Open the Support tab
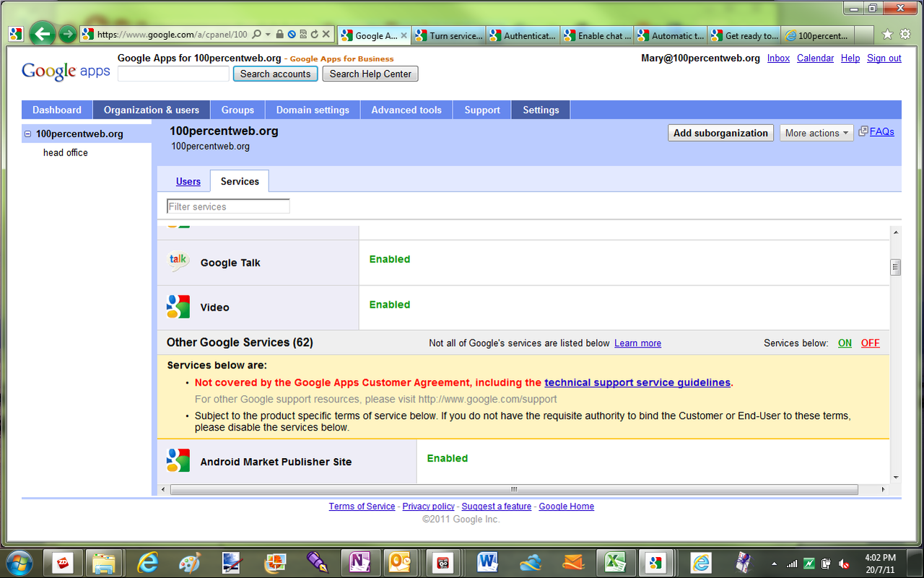The width and height of the screenshot is (924, 578). pyautogui.click(x=482, y=110)
